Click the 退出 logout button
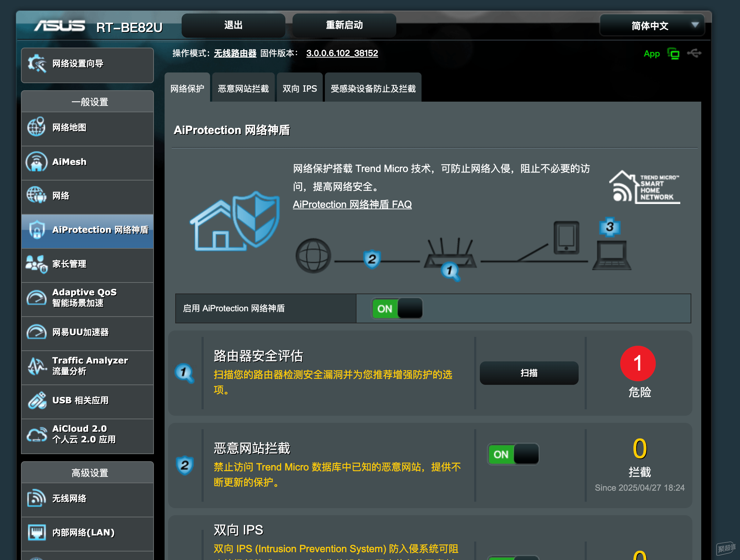 coord(234,25)
